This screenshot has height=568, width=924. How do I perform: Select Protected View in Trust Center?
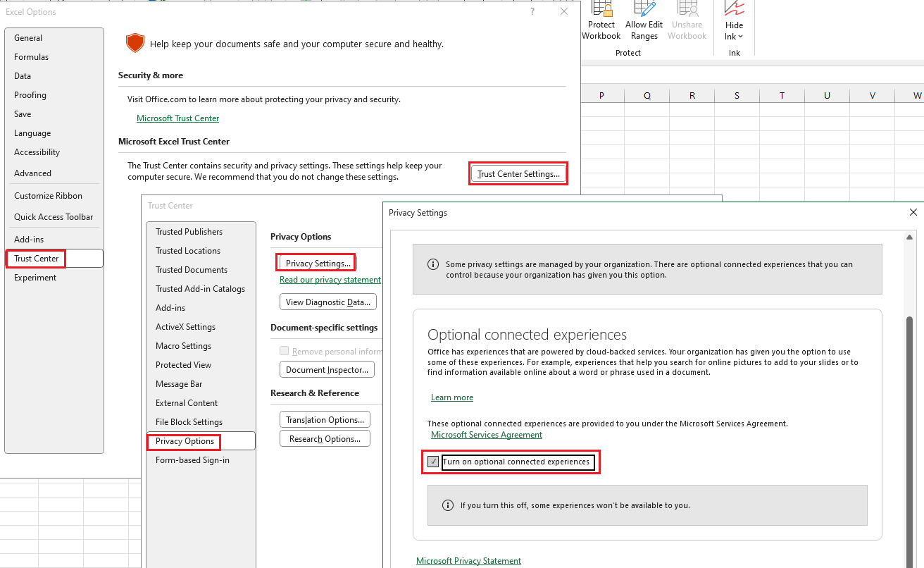coord(201,365)
